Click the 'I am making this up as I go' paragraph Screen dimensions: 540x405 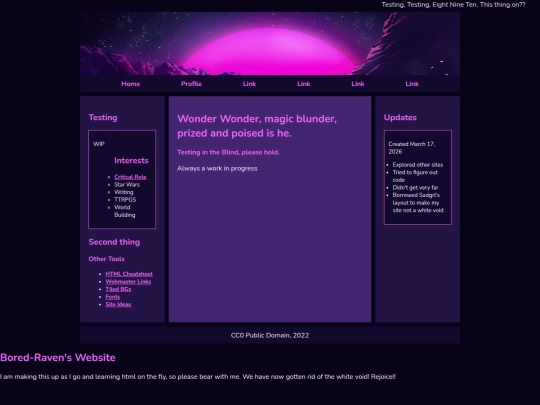[198, 377]
